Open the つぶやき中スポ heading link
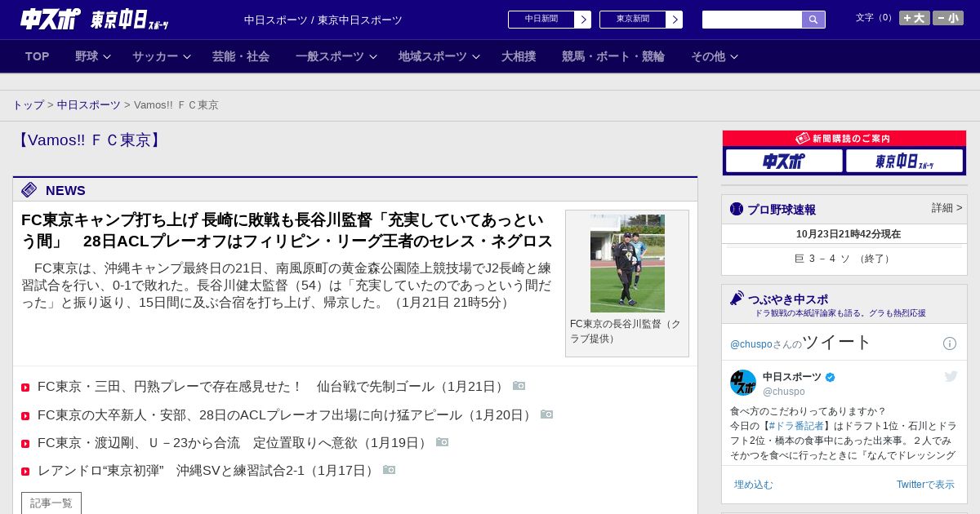This screenshot has height=514, width=980. click(788, 299)
